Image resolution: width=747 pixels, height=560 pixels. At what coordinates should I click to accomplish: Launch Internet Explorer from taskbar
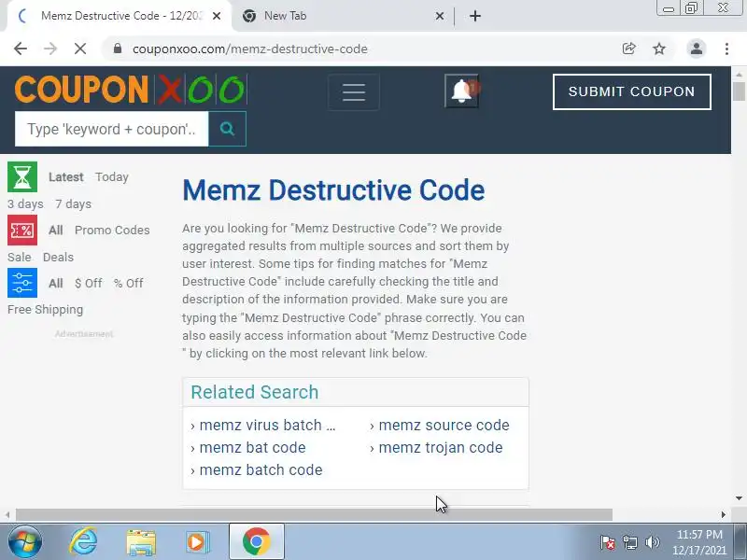point(83,541)
